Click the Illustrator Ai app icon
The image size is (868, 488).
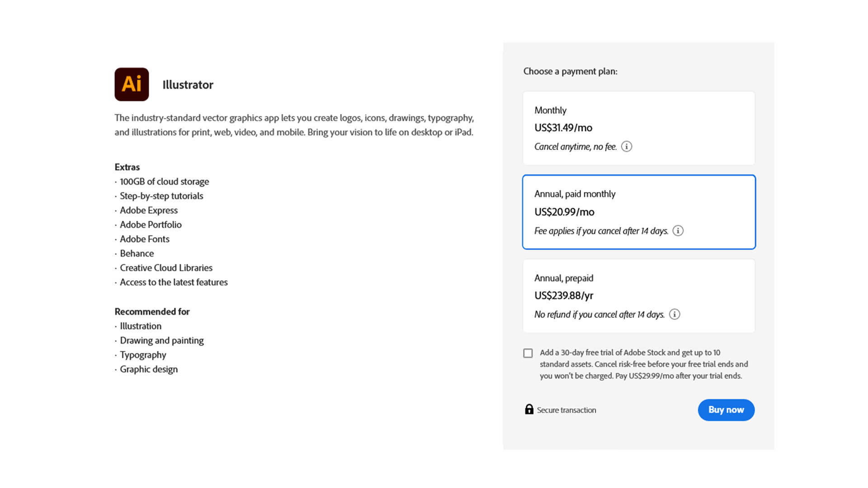point(132,84)
